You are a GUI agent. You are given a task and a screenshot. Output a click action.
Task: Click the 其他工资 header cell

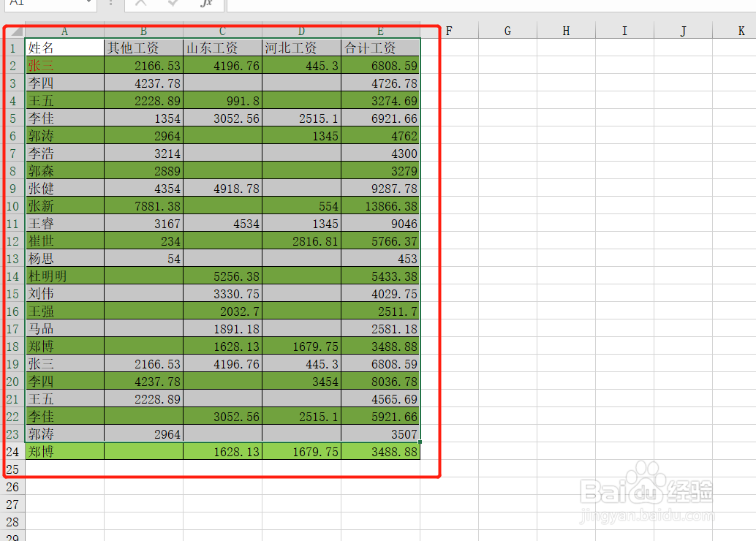[144, 48]
